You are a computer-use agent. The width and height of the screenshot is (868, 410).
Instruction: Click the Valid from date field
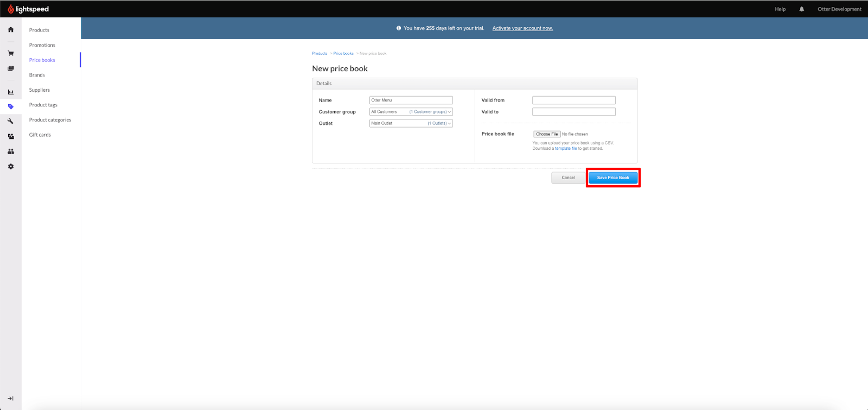point(574,100)
